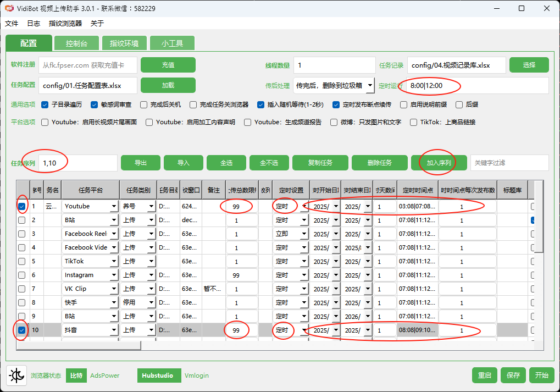The height and width of the screenshot is (392, 560).
Task: Toggle 插入随机等待(1-2秒) checkbox
Action: tap(260, 104)
